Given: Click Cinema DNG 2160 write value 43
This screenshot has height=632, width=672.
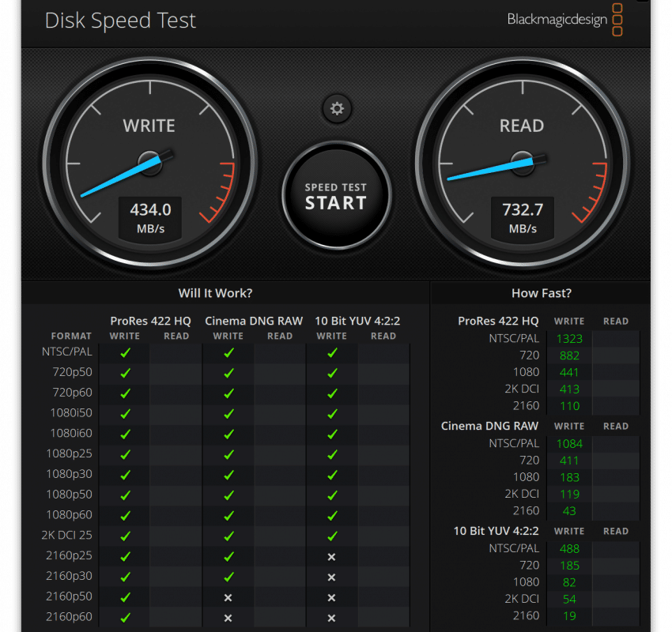Looking at the screenshot, I should [569, 511].
